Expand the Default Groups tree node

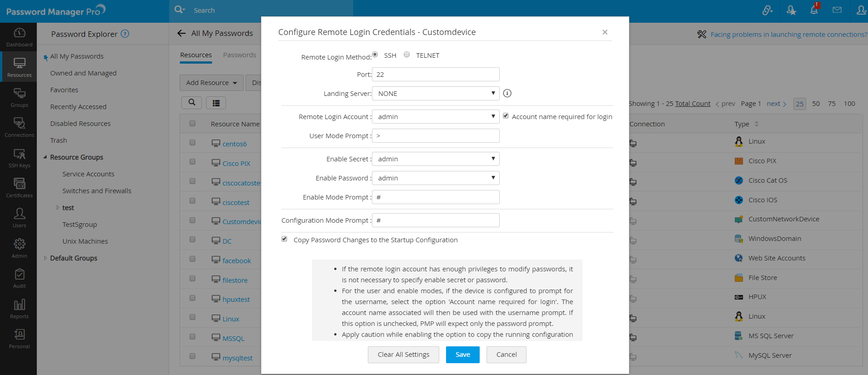coord(45,258)
